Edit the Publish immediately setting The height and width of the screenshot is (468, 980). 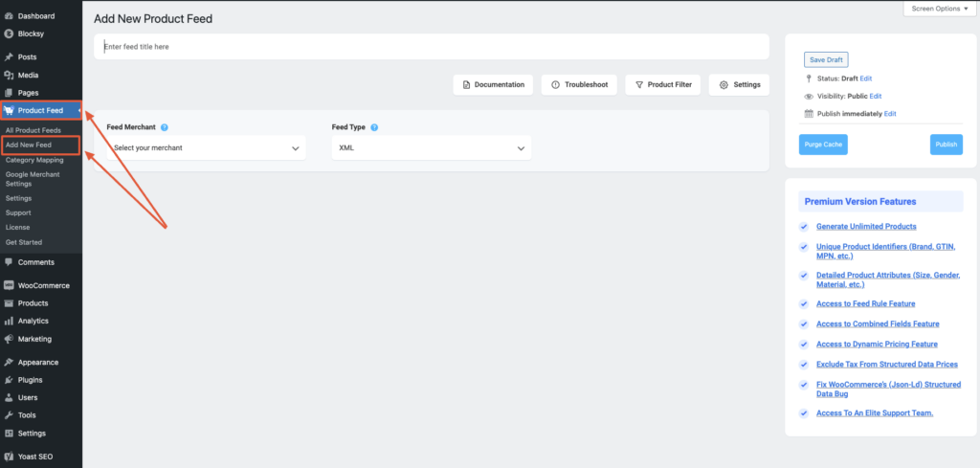[890, 114]
